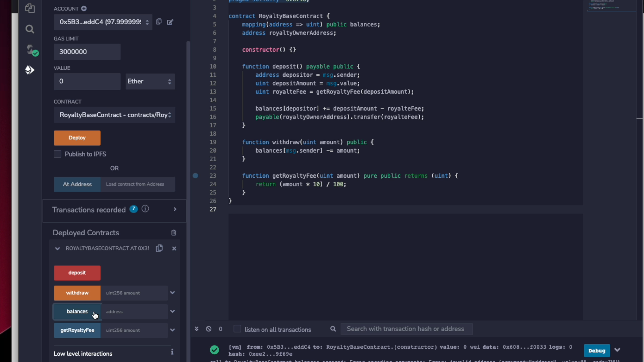This screenshot has width=644, height=362.
Task: Click the blue balances button
Action: [77, 312]
